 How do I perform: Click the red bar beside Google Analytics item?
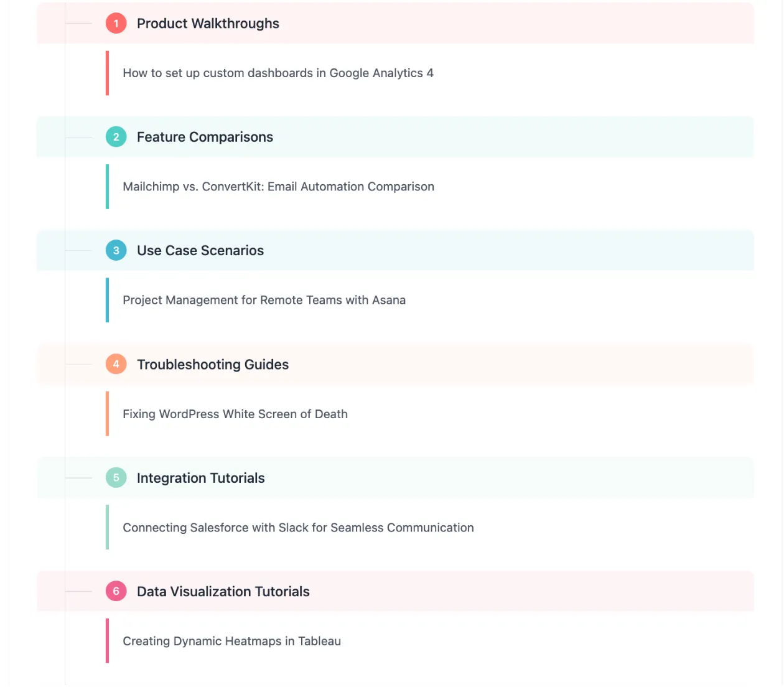pyautogui.click(x=107, y=73)
